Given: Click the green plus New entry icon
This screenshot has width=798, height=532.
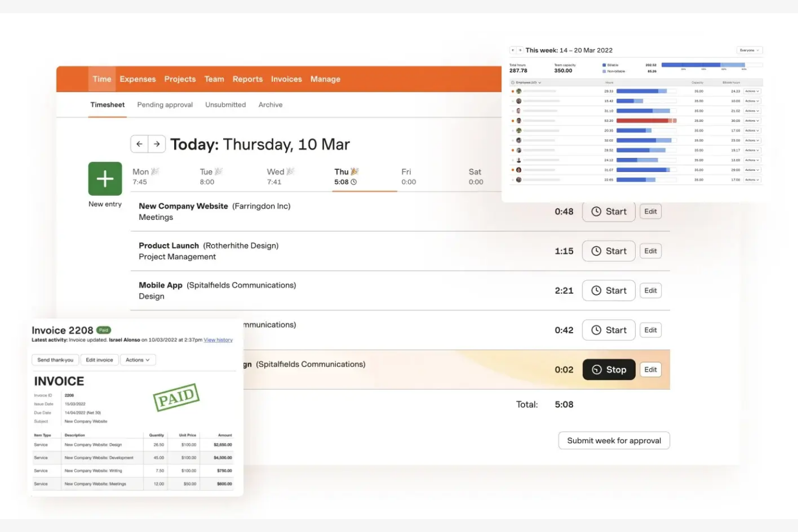Looking at the screenshot, I should tap(105, 178).
